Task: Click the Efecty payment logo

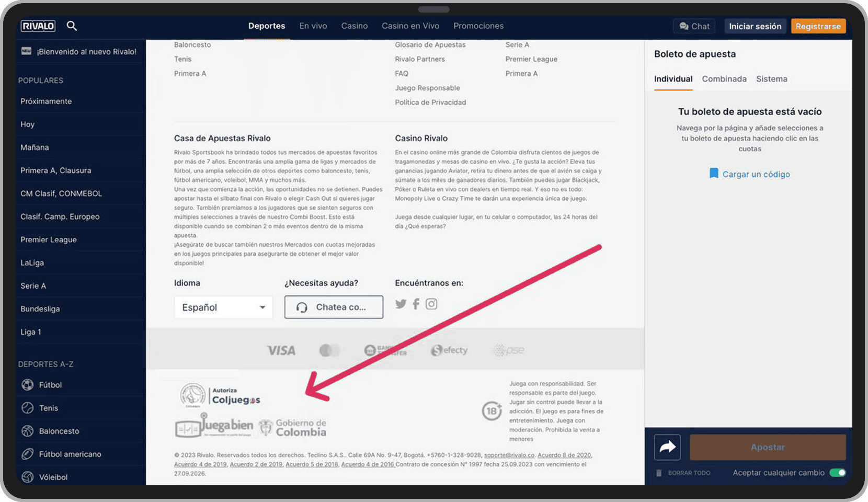Action: point(449,350)
